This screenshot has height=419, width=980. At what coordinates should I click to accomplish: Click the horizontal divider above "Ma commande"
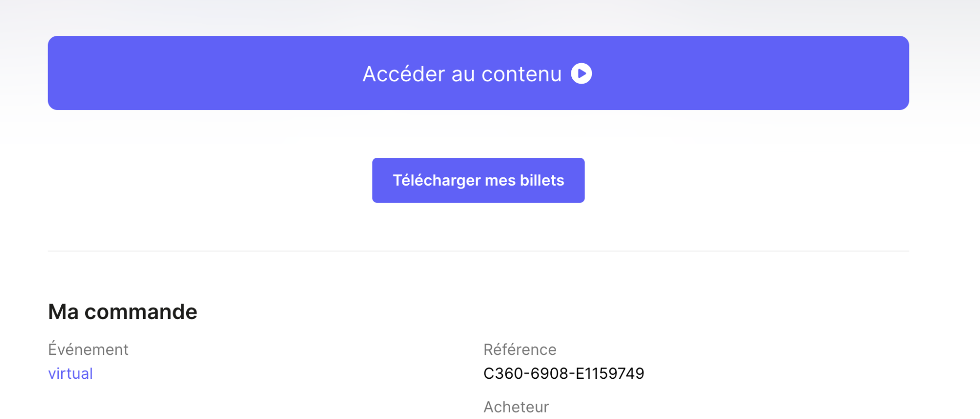(478, 251)
